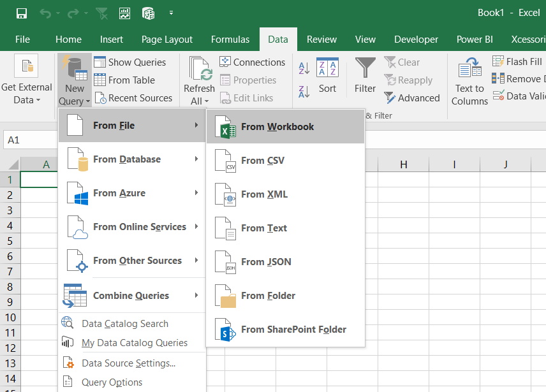Click the Name Box showing A1
This screenshot has width=546, height=392.
(x=31, y=140)
